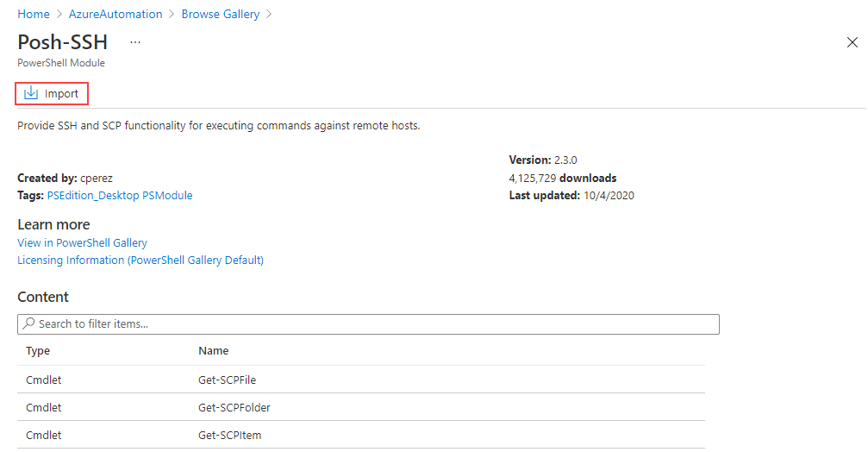Click the search magnifier icon in filter box
The height and width of the screenshot is (452, 868).
click(28, 323)
